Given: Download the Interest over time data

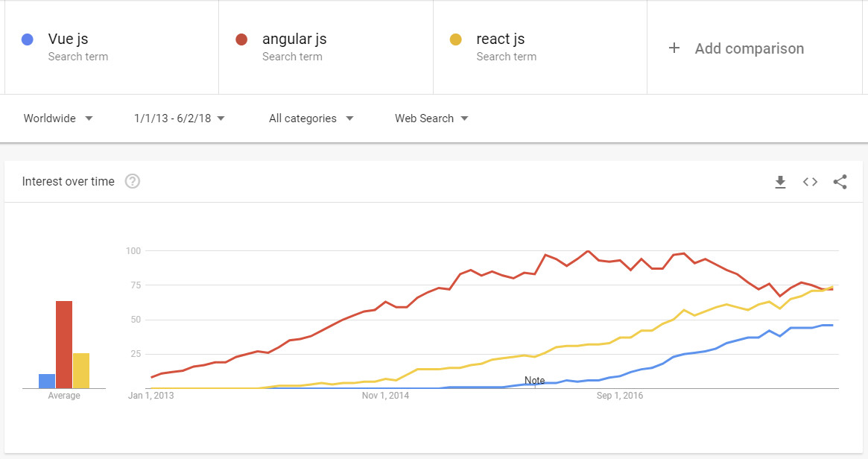Looking at the screenshot, I should (780, 182).
